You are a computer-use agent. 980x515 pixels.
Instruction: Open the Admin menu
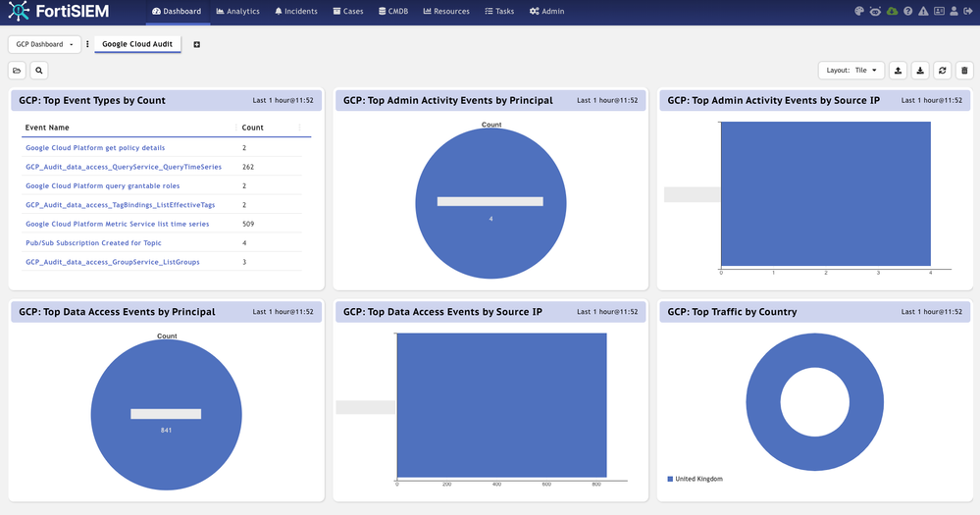pos(546,11)
